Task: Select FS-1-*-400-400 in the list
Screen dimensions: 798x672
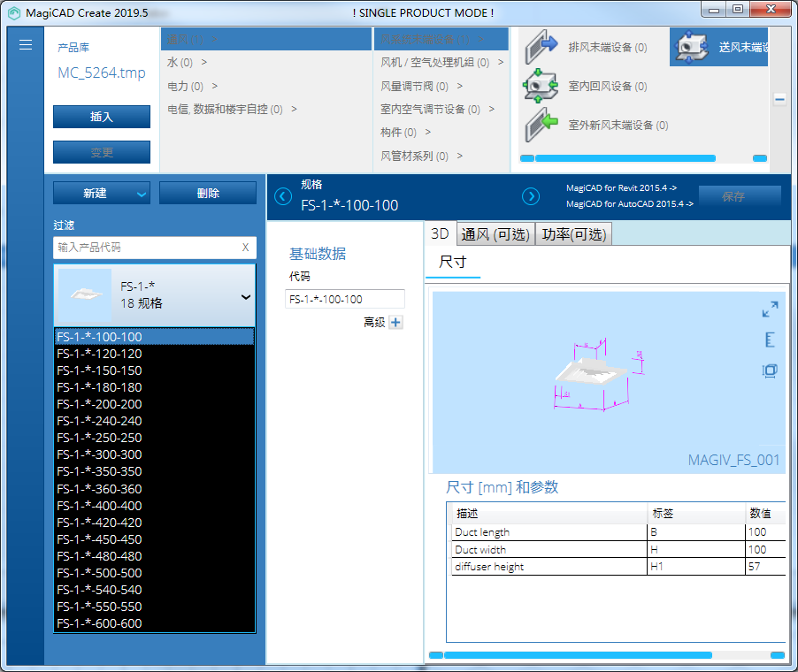Action: coord(154,506)
